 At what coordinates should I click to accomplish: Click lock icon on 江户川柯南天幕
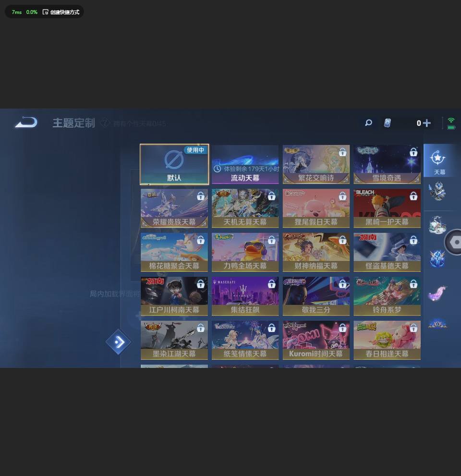point(201,284)
